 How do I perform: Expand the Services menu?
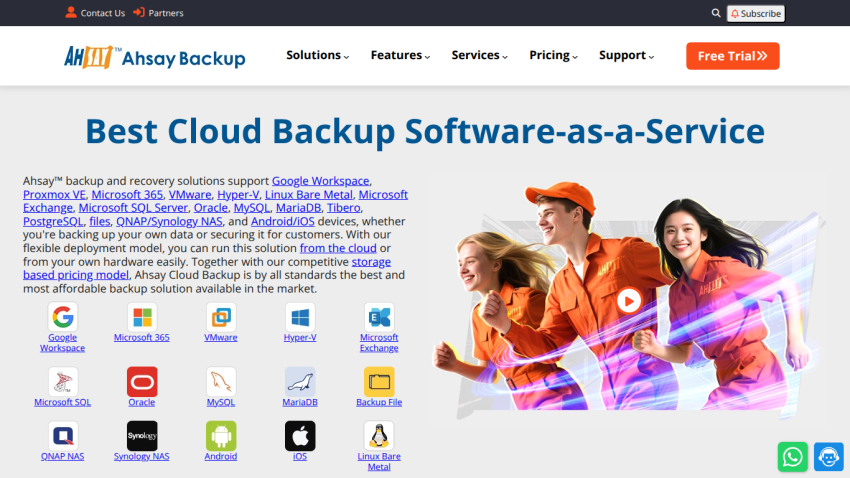click(x=479, y=55)
